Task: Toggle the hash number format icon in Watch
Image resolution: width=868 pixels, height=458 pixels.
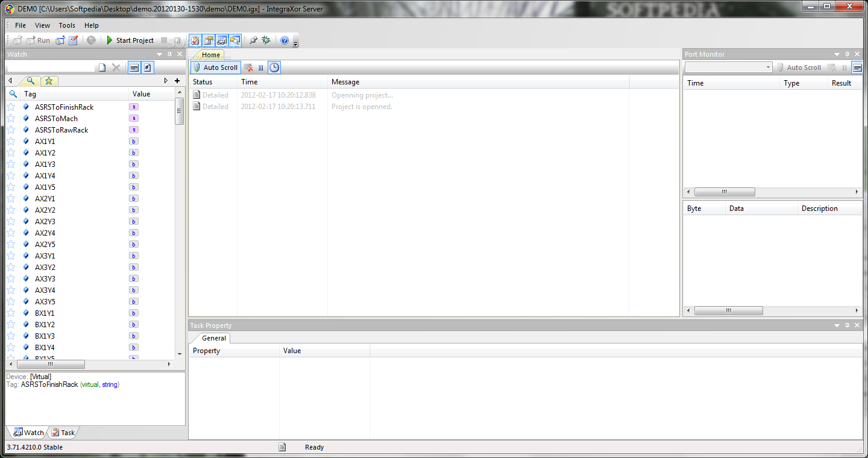Action: click(148, 67)
